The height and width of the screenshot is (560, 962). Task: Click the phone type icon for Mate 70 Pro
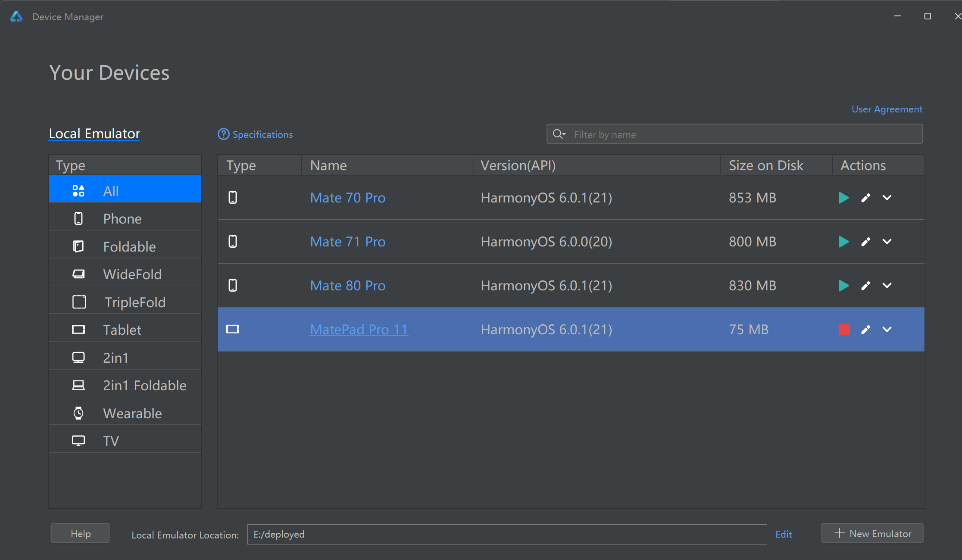[x=233, y=198]
